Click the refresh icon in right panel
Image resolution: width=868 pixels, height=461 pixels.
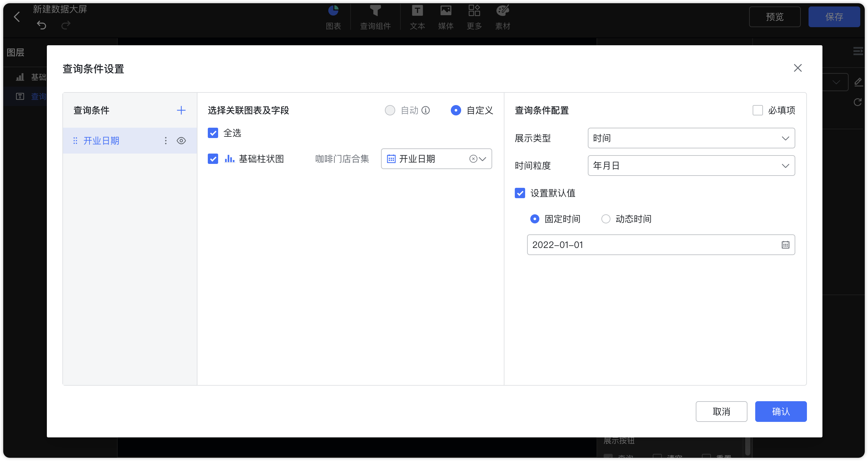coord(858,102)
